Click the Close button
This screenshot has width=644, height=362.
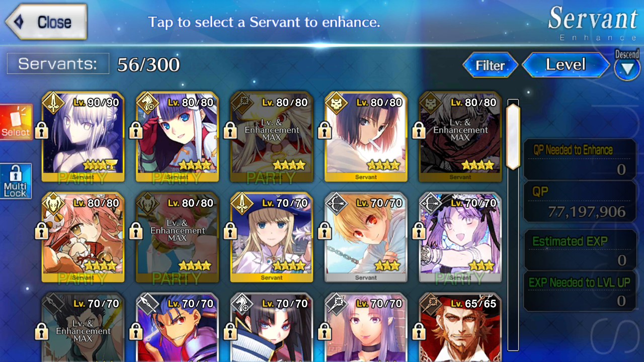46,22
